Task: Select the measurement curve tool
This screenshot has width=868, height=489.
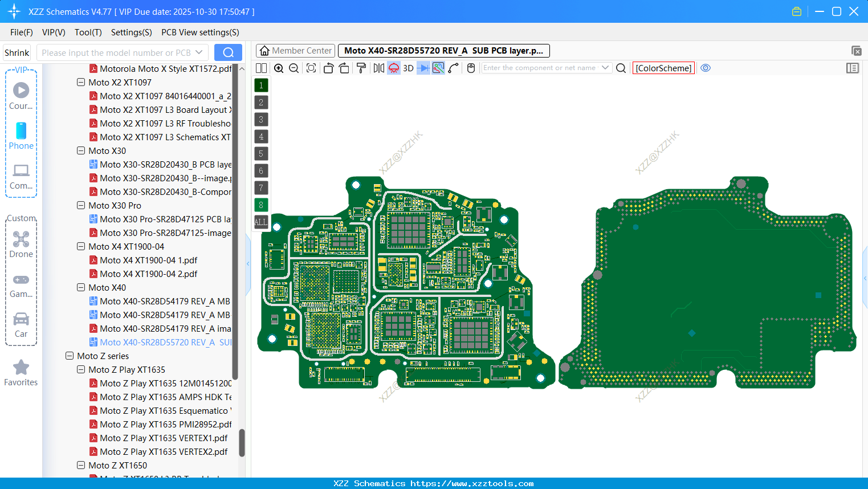Action: (x=453, y=68)
